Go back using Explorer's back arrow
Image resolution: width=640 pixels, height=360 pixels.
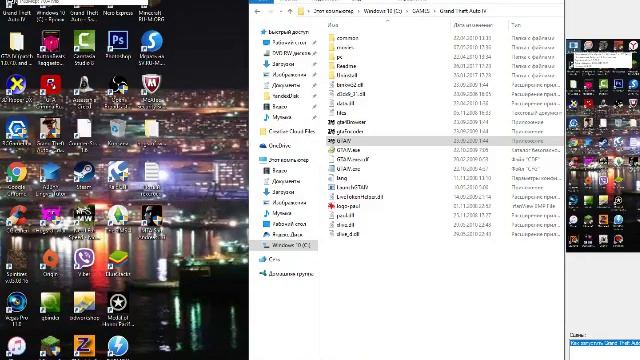click(257, 11)
